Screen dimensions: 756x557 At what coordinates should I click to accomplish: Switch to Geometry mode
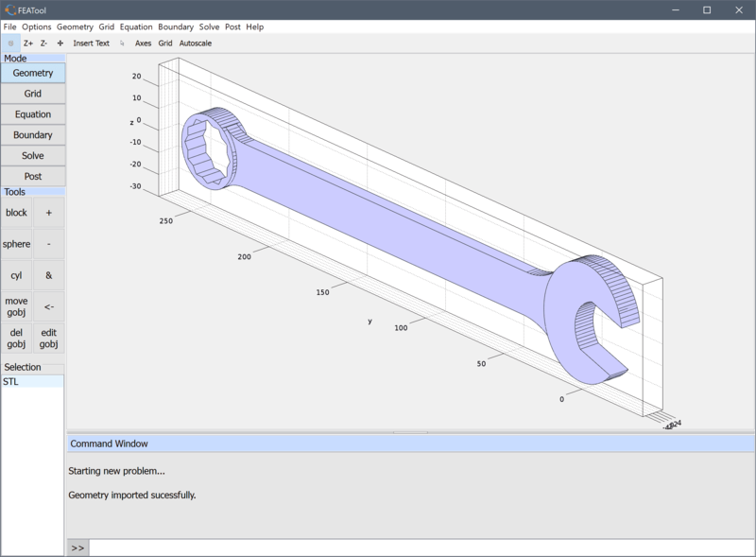tap(33, 73)
